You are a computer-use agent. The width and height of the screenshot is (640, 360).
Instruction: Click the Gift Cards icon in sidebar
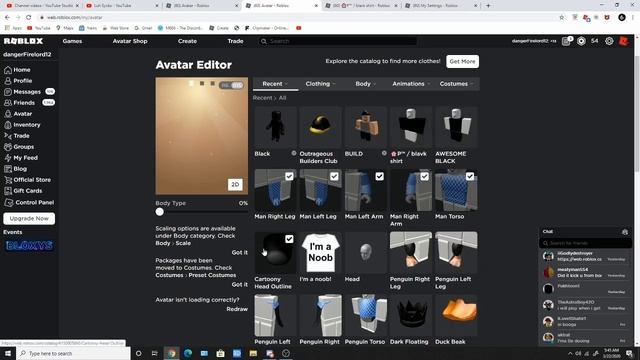point(8,191)
